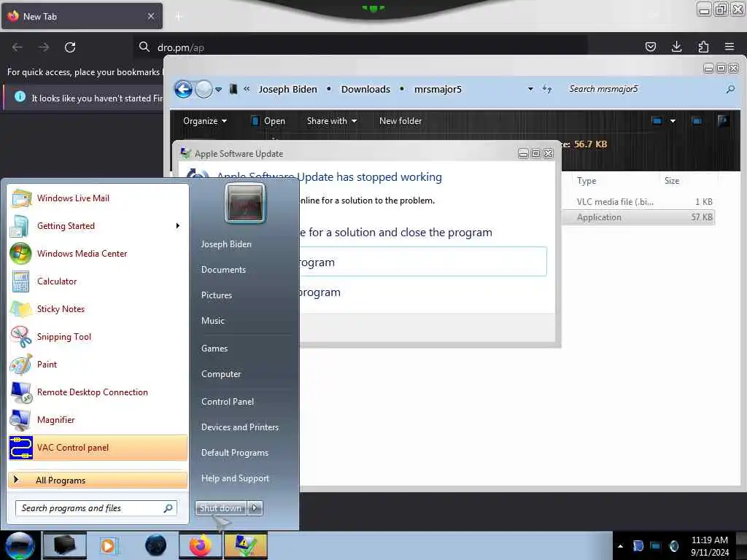Save to Pocket icon in Firefox
The height and width of the screenshot is (560, 747).
point(650,47)
